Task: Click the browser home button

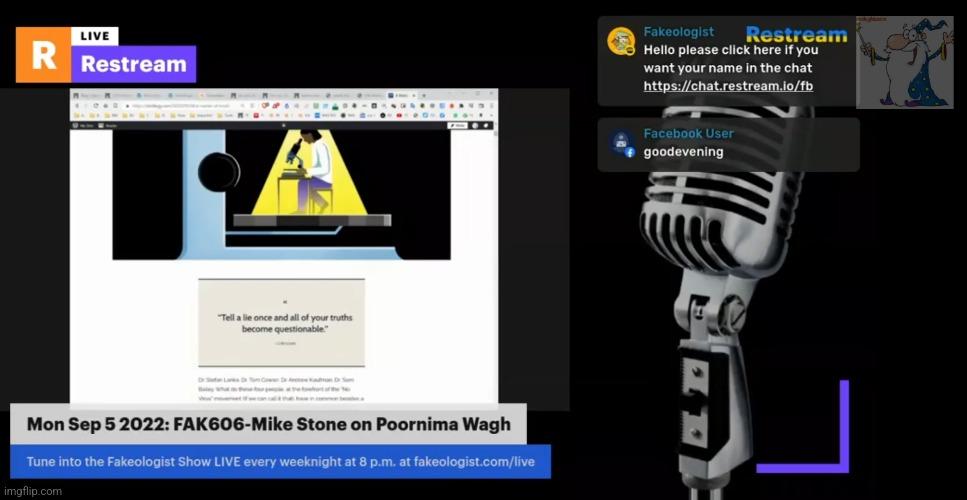Action: (x=105, y=105)
